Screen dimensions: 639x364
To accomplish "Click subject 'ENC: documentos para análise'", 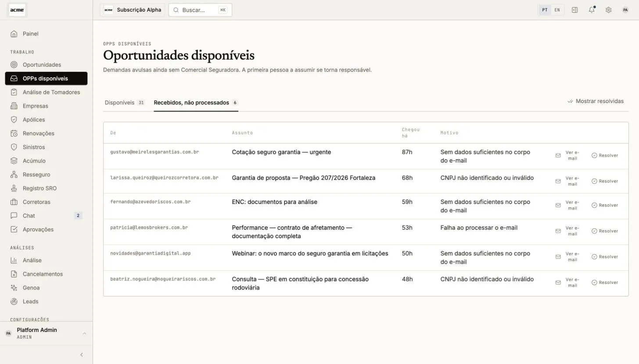I will point(274,202).
